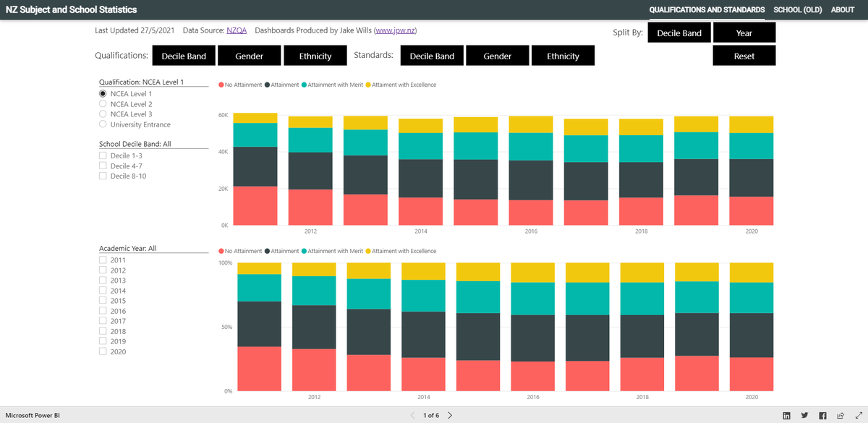The image size is (868, 423).
Task: Check academic year 2014
Action: pos(103,290)
